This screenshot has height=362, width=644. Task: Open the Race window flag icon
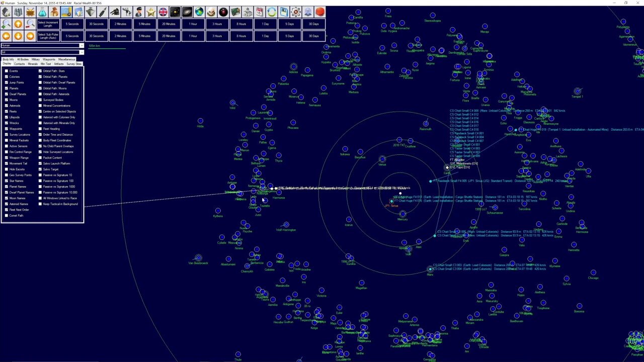[x=163, y=12]
